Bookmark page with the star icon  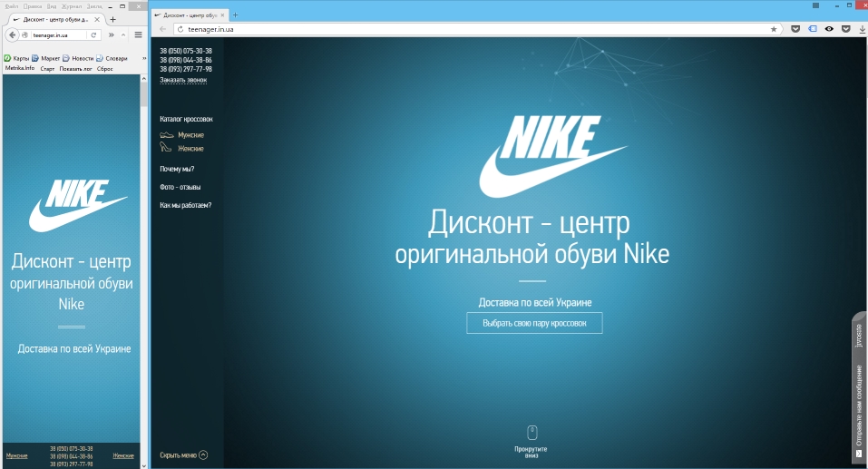(774, 29)
